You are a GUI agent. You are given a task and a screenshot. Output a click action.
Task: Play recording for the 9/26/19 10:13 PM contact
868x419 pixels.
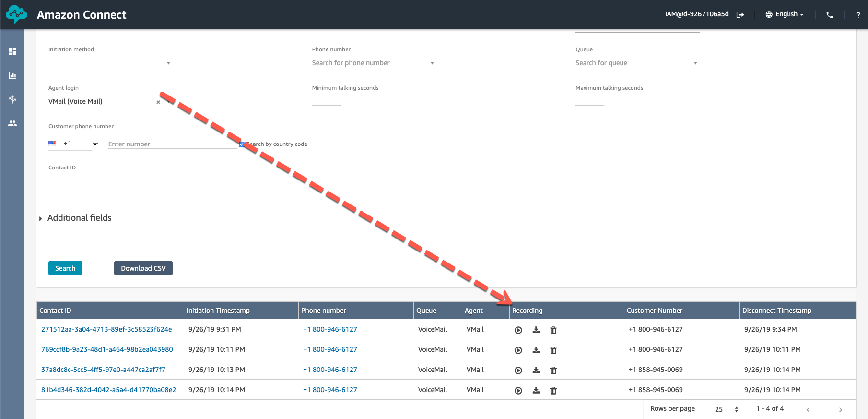click(518, 371)
